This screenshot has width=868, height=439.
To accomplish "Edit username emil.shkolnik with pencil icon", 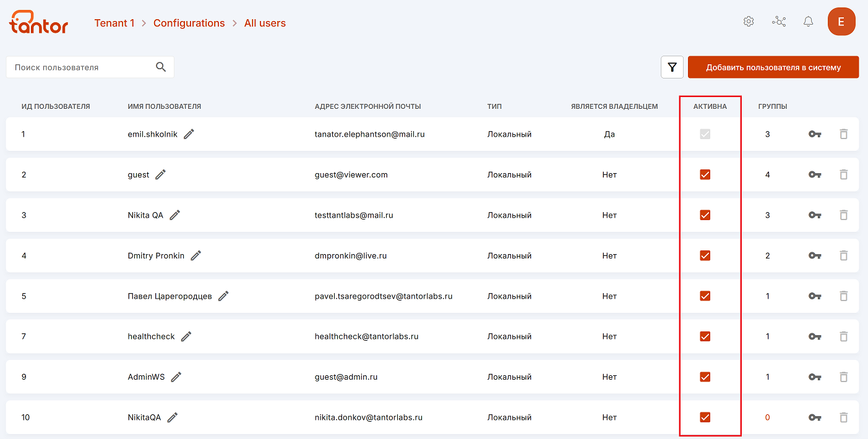I will pyautogui.click(x=189, y=134).
